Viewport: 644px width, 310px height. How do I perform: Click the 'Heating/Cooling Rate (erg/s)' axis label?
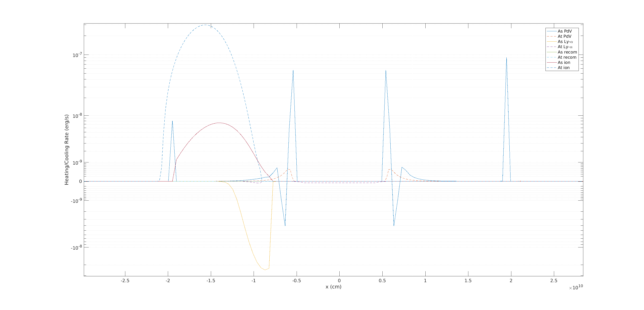tap(67, 150)
